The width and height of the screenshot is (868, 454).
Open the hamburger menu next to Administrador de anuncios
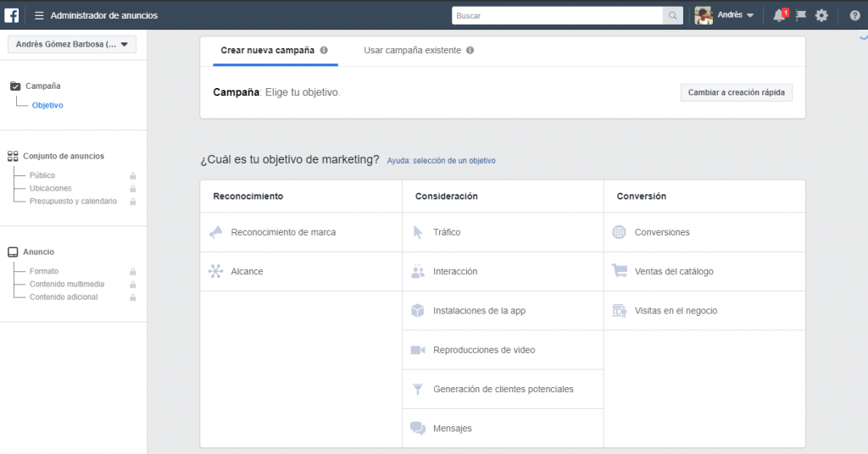tap(39, 15)
